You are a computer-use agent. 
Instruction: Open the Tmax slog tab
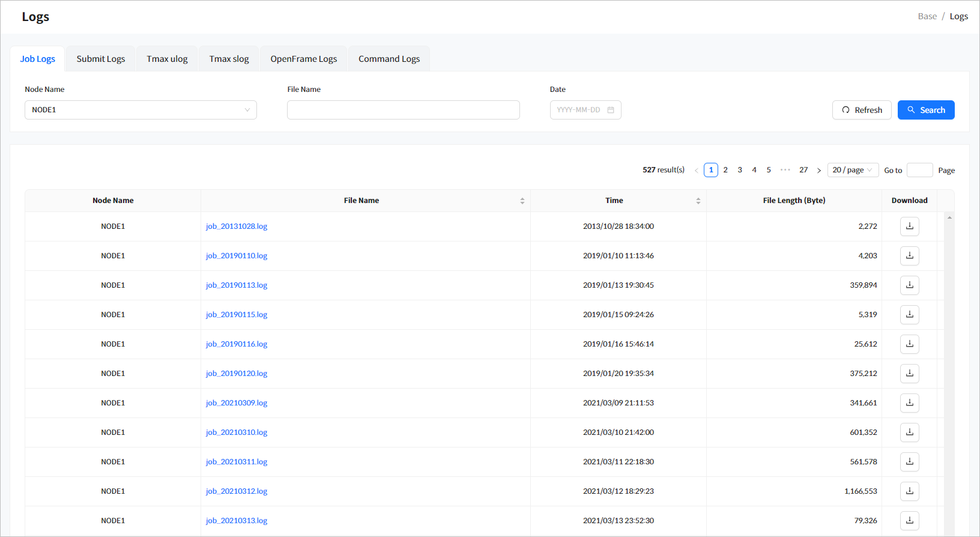(229, 59)
